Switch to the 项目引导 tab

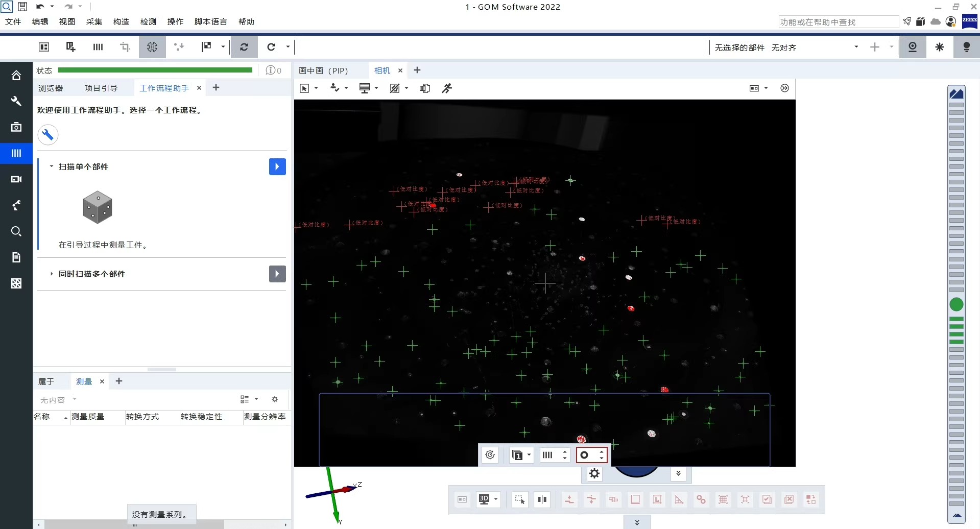click(101, 88)
